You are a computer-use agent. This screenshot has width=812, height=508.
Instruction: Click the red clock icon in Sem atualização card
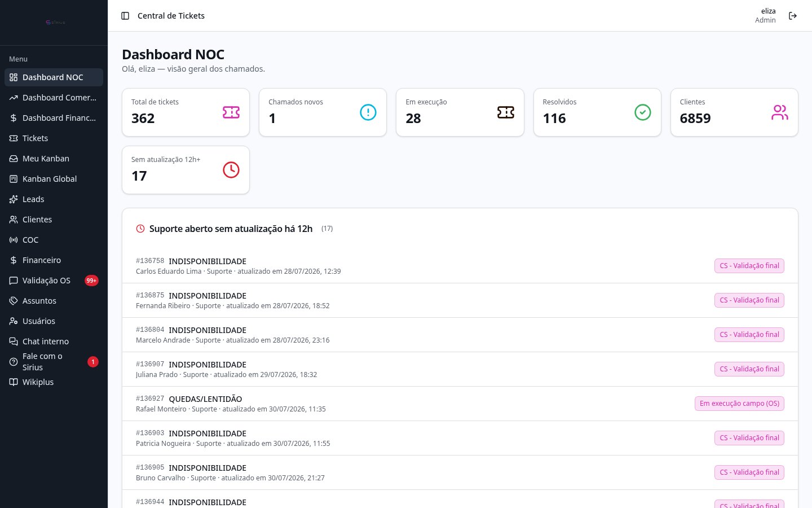coord(231,170)
